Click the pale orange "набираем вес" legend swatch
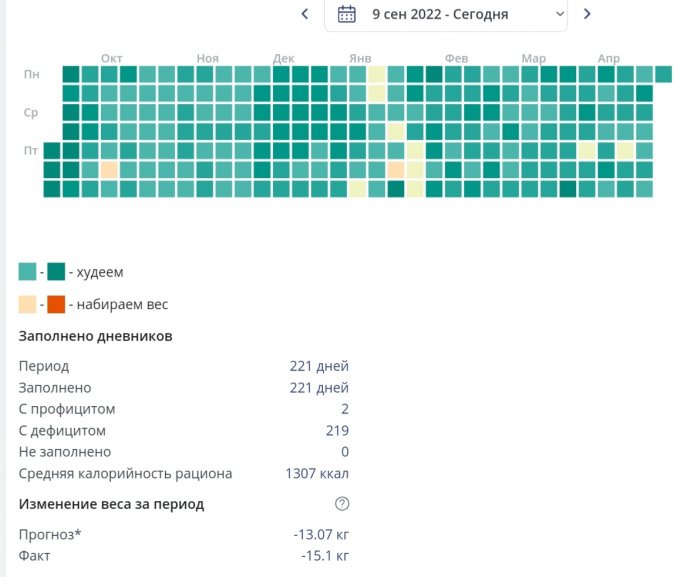The width and height of the screenshot is (680, 577). (x=28, y=304)
